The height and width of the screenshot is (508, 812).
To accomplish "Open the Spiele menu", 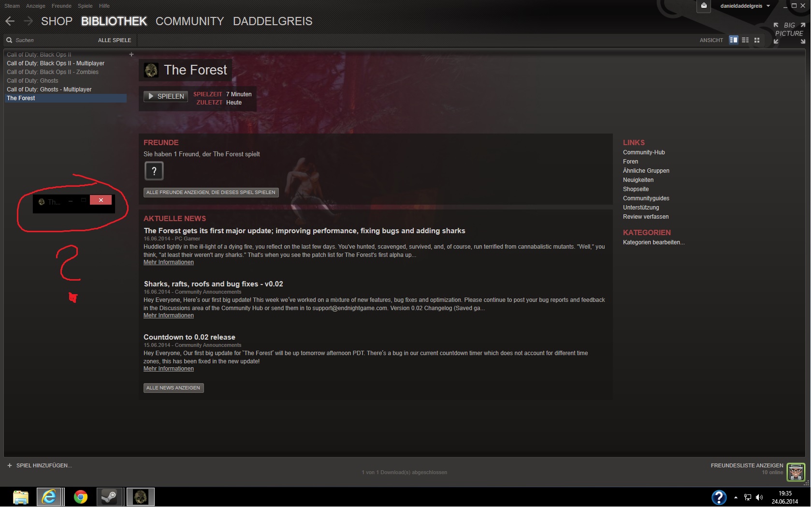I will (x=85, y=6).
